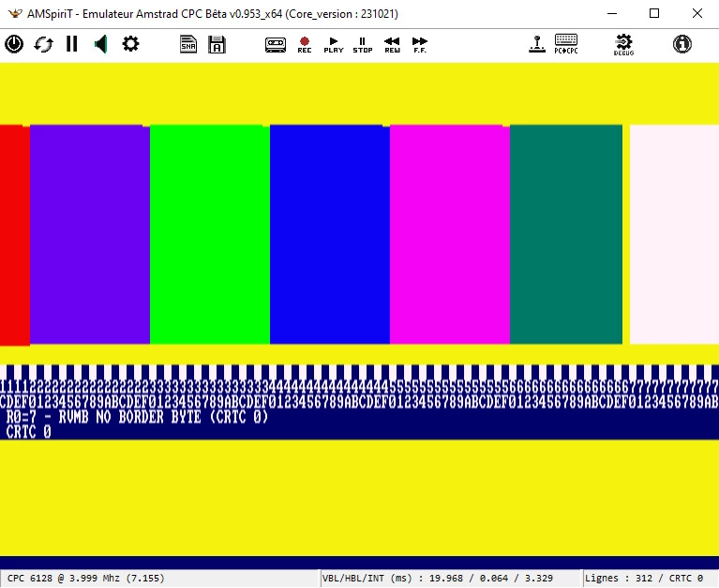Screen dimensions: 719x588
Task: Insert a cassette tape
Action: (275, 44)
